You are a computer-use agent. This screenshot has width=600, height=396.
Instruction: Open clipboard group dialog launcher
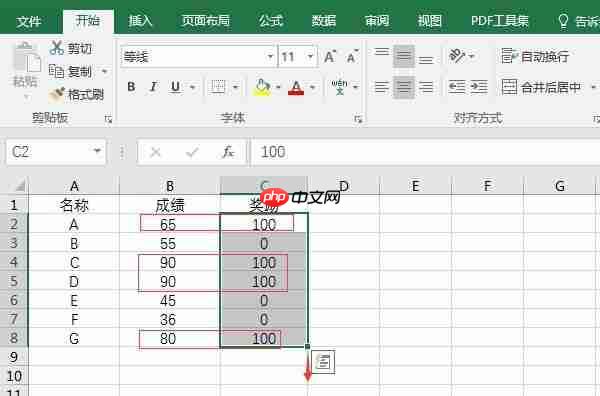pyautogui.click(x=109, y=119)
